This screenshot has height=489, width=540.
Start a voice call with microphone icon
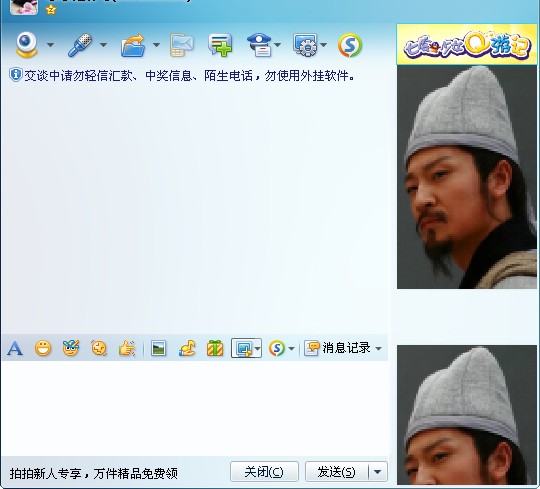pyautogui.click(x=80, y=45)
